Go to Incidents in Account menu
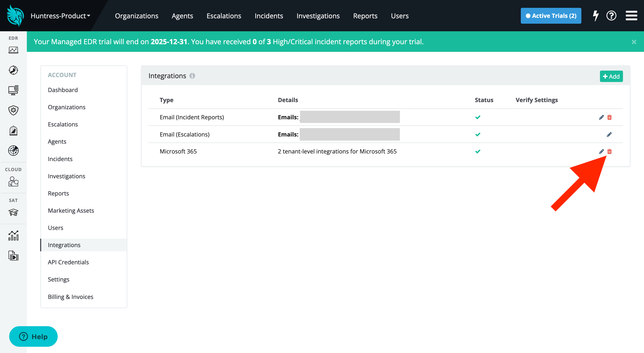The image size is (644, 353). 60,159
